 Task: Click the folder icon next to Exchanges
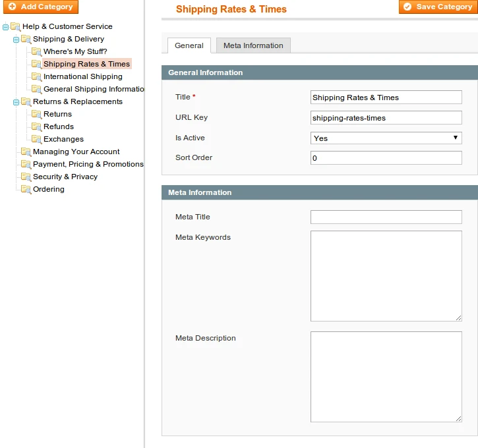pos(36,139)
